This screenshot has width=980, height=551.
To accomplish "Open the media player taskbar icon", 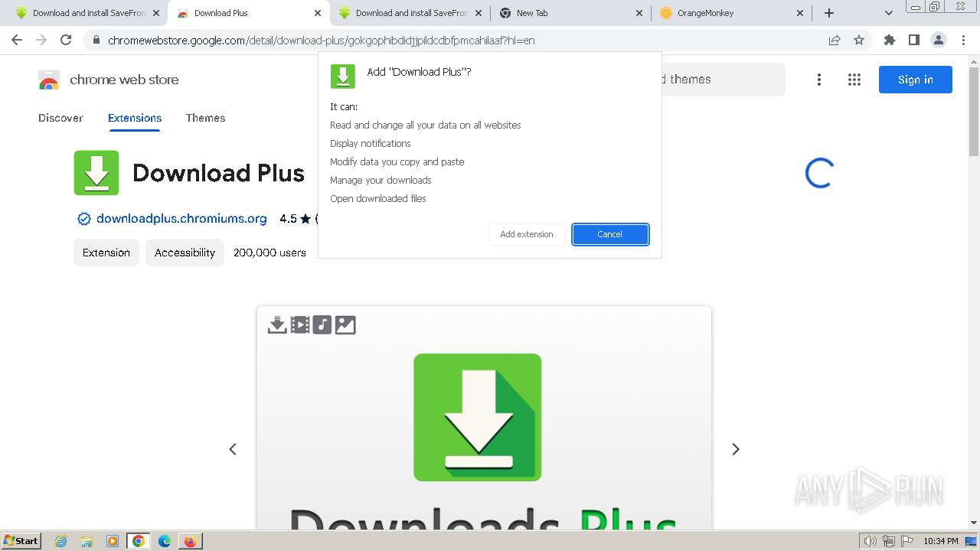I will [x=113, y=541].
